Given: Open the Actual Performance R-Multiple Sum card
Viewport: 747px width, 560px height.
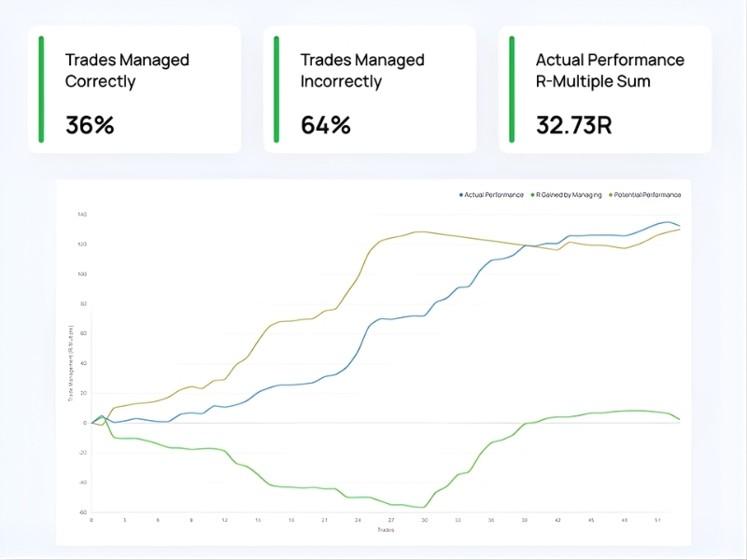Looking at the screenshot, I should [604, 90].
